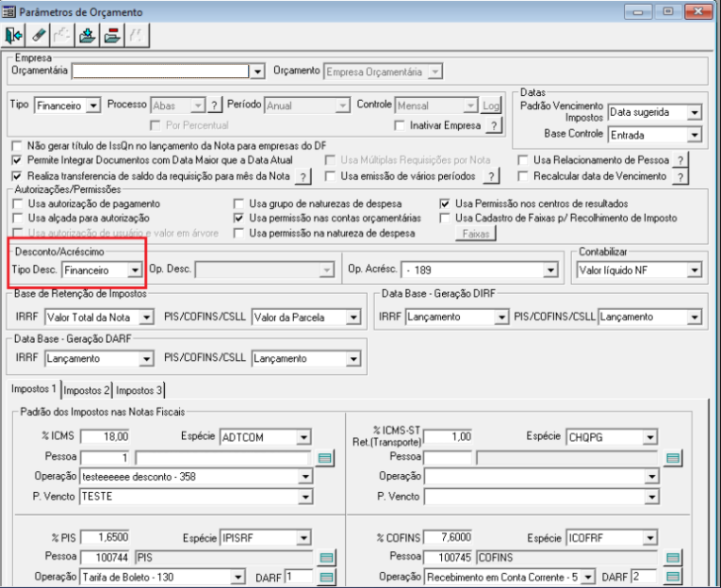The height and width of the screenshot is (588, 721).
Task: Click the % PIS value field
Action: click(x=106, y=537)
